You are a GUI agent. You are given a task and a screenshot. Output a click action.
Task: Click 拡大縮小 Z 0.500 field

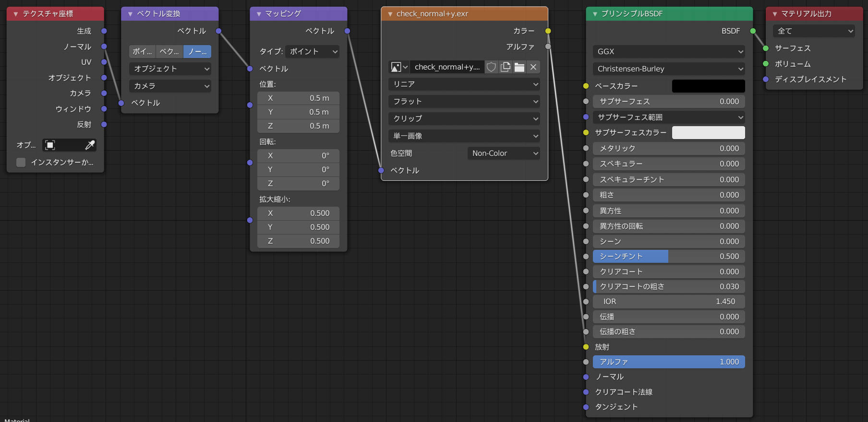[298, 241]
